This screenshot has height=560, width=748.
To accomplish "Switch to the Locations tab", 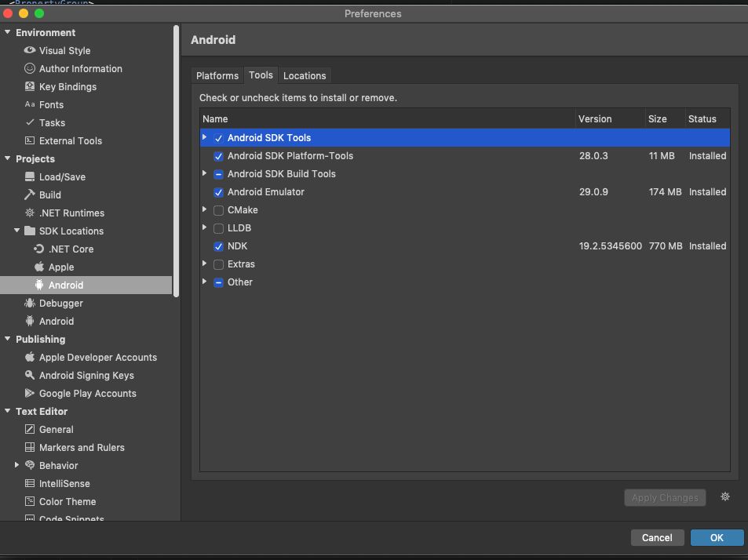I will [305, 75].
